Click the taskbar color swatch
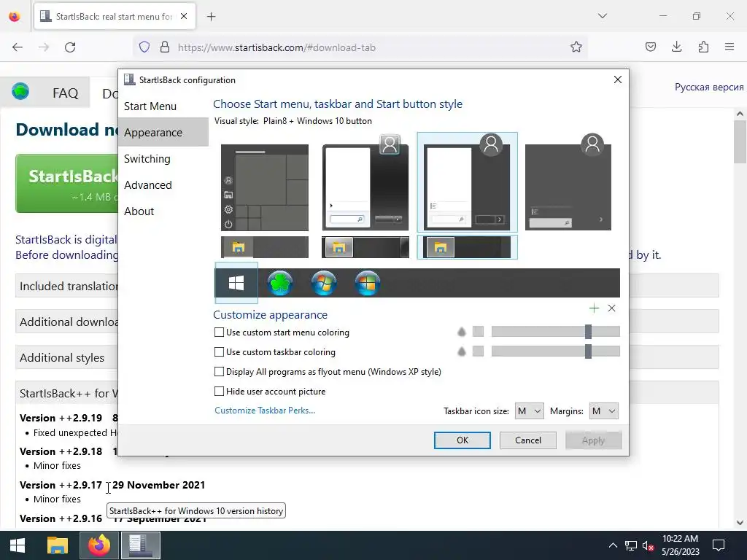 click(x=478, y=351)
